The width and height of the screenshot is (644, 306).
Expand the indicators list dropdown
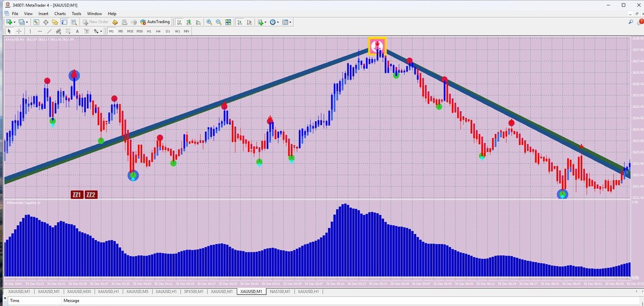(x=266, y=22)
